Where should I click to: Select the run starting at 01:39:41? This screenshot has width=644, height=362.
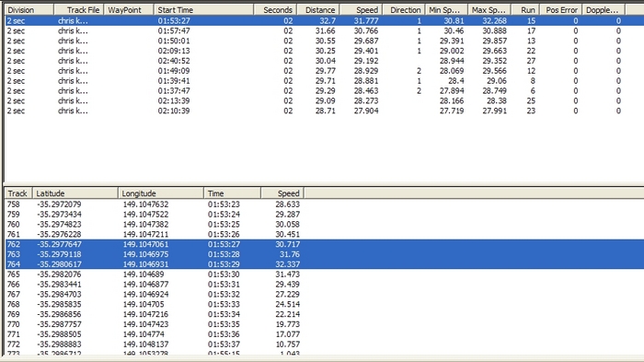[325, 81]
